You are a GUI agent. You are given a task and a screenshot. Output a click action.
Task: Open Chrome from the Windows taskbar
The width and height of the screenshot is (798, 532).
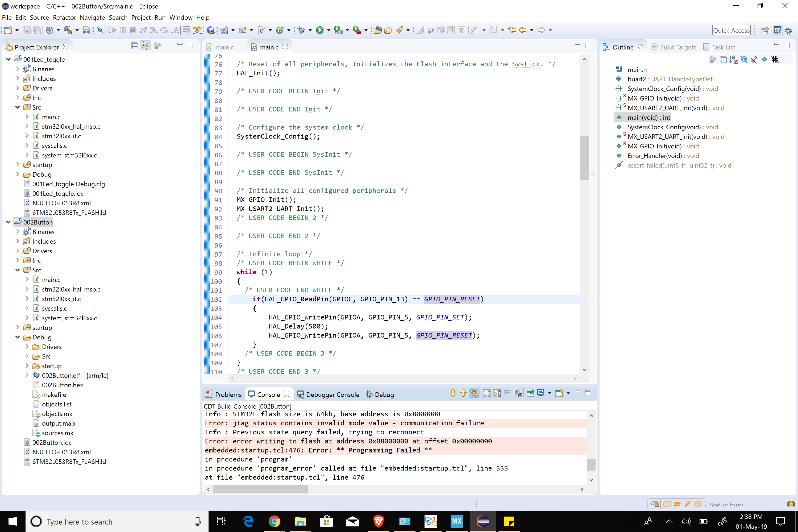pyautogui.click(x=274, y=521)
